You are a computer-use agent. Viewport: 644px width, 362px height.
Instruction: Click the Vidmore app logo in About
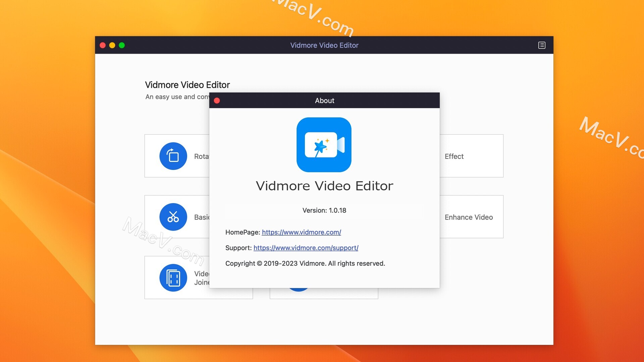tap(324, 145)
